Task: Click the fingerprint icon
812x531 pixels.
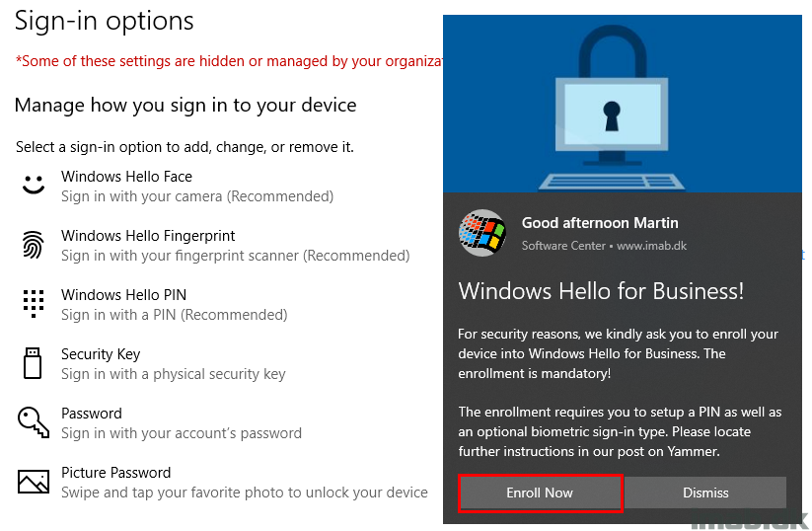Action: pyautogui.click(x=34, y=245)
